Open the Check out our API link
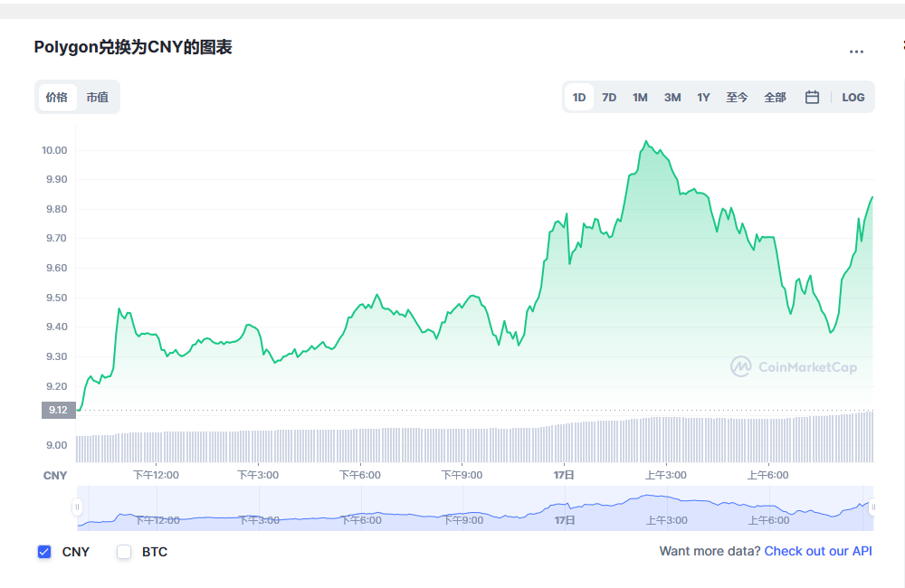 coord(818,551)
